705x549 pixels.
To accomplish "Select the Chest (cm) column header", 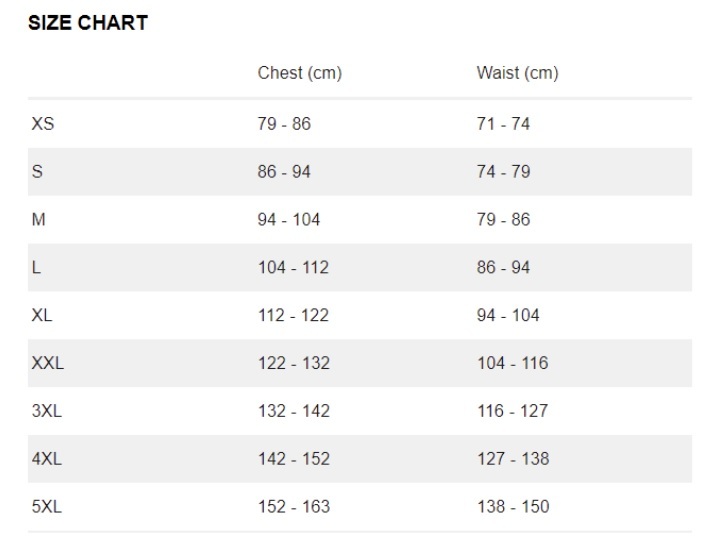I will tap(299, 73).
